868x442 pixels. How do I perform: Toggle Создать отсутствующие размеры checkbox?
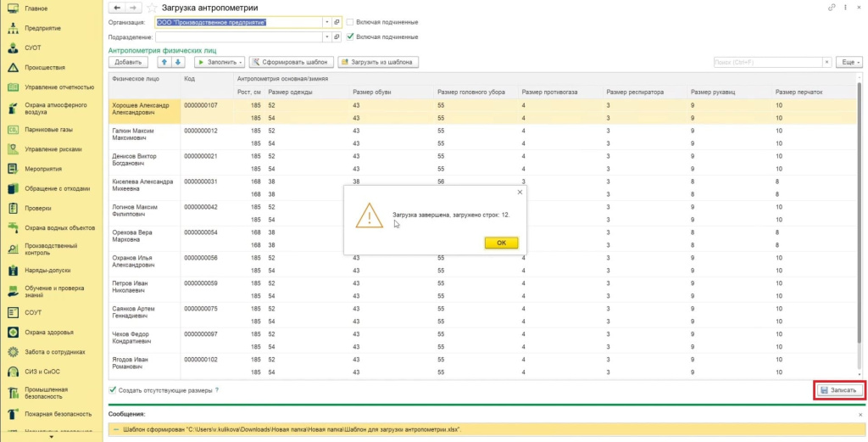(113, 390)
